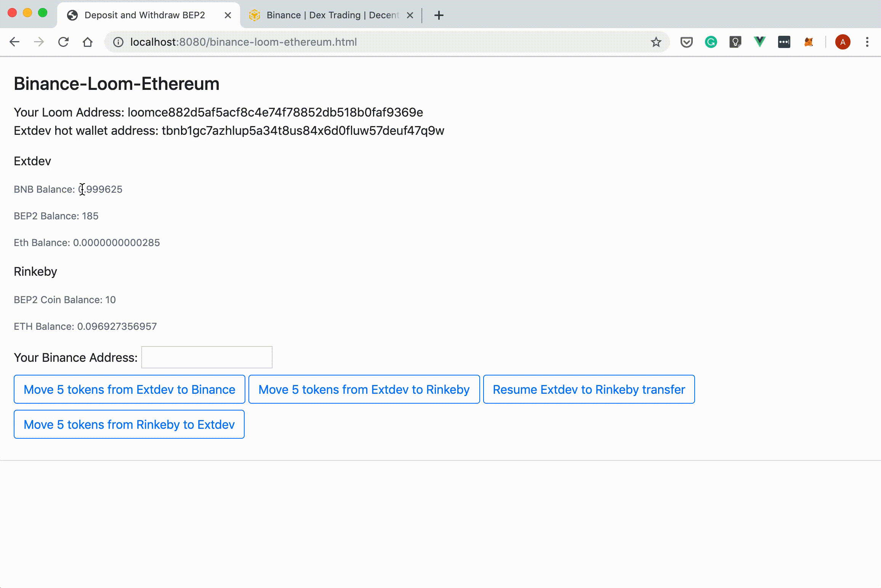Open the browser home page icon
The width and height of the screenshot is (881, 588).
click(x=88, y=42)
